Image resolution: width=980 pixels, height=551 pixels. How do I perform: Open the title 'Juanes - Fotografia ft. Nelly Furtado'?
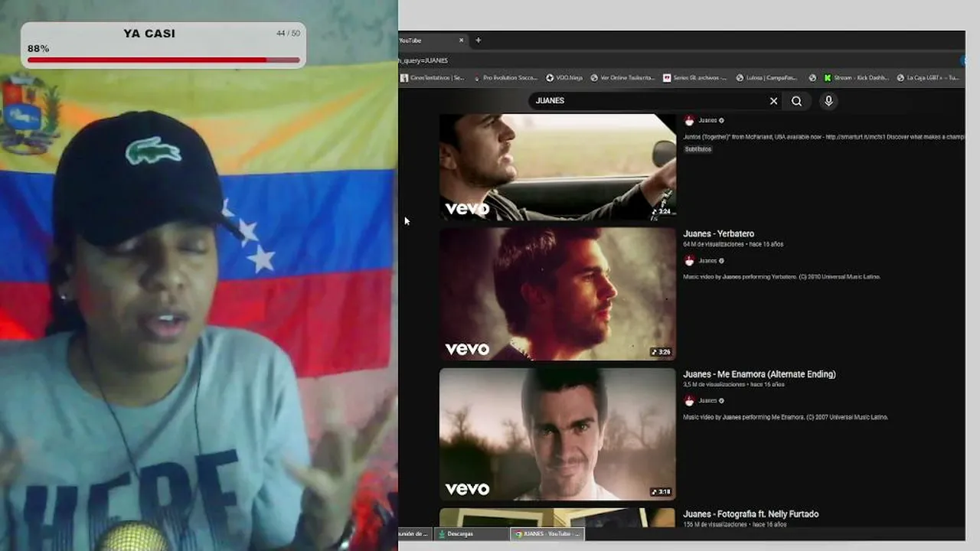751,514
